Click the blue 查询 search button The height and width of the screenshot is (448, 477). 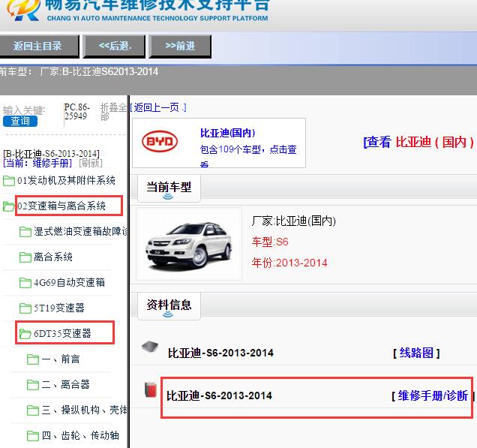click(20, 121)
